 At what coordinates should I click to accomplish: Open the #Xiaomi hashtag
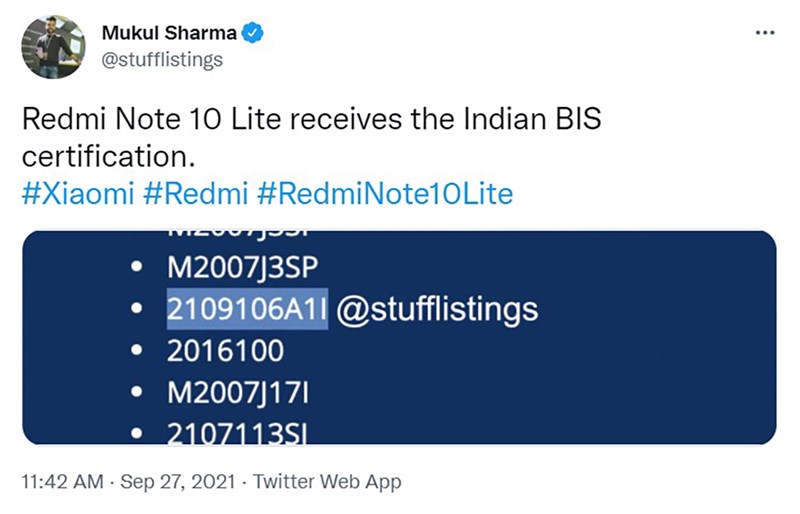tap(80, 192)
